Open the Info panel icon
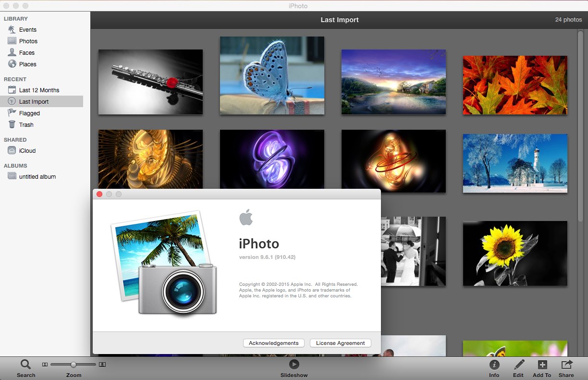This screenshot has height=380, width=588. click(x=494, y=365)
